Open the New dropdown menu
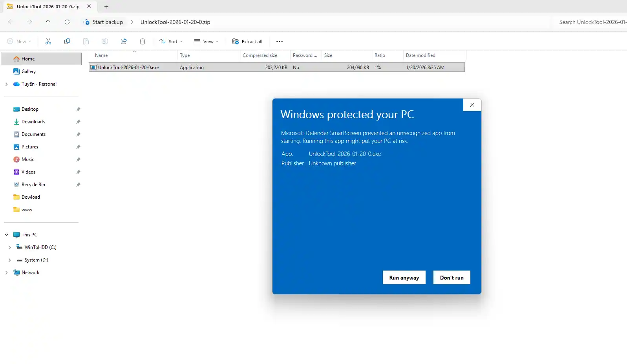This screenshot has height=364, width=627. tap(19, 42)
